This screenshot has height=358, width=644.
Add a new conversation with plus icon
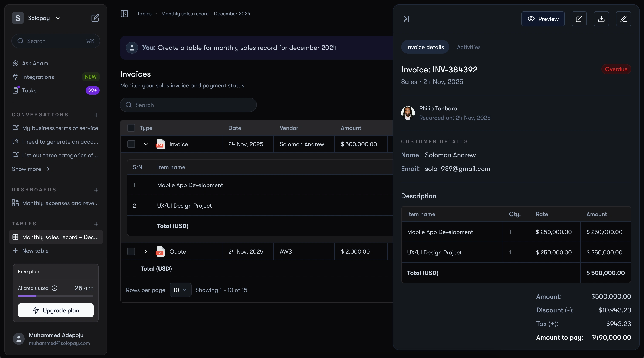96,115
